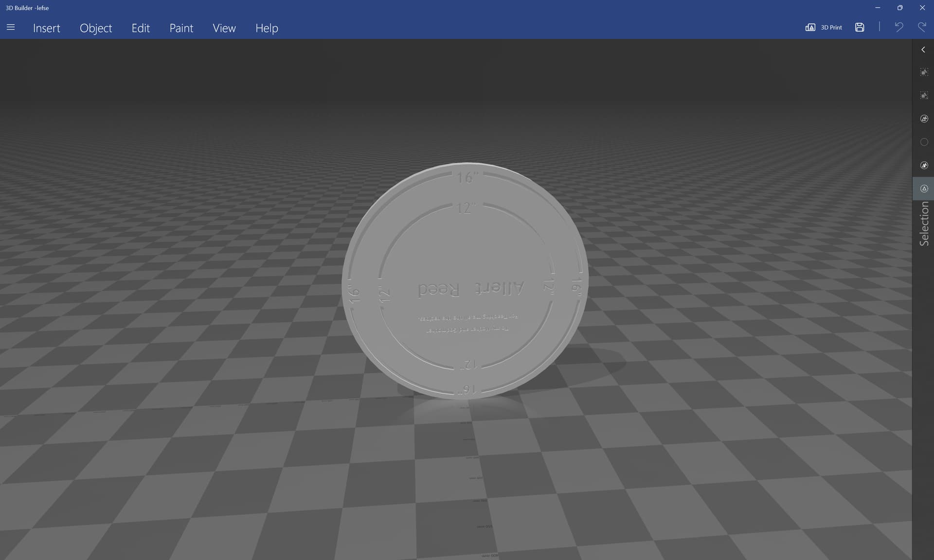Click the select all circle icon
Viewport: 934px width, 560px height.
pos(924,119)
